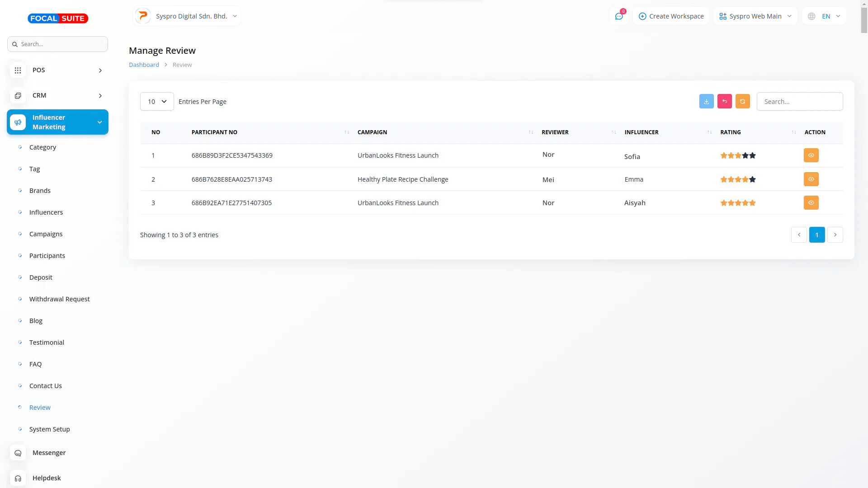View review details for Sofia's row
Screen dimensions: 868x488
[x=811, y=155]
